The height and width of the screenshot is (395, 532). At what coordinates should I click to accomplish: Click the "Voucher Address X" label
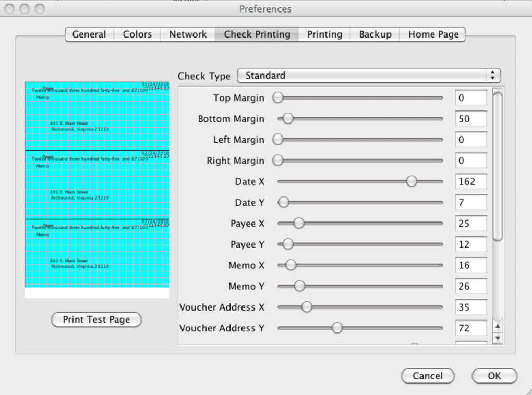click(222, 307)
